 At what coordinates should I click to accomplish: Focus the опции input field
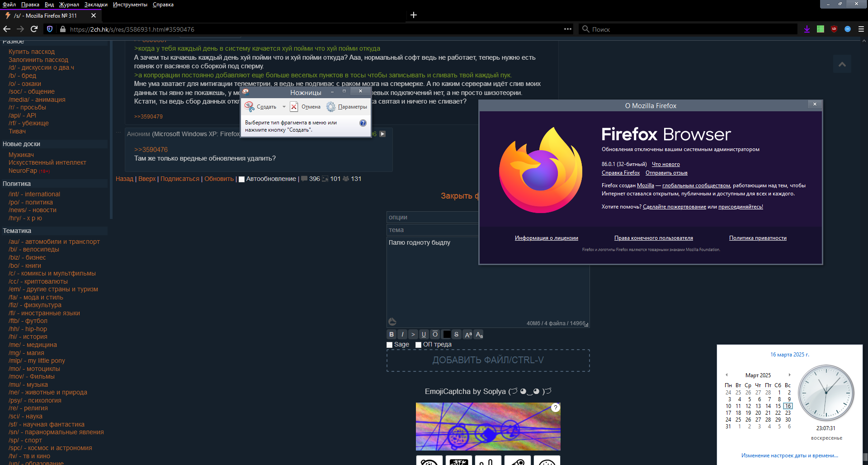pos(433,217)
